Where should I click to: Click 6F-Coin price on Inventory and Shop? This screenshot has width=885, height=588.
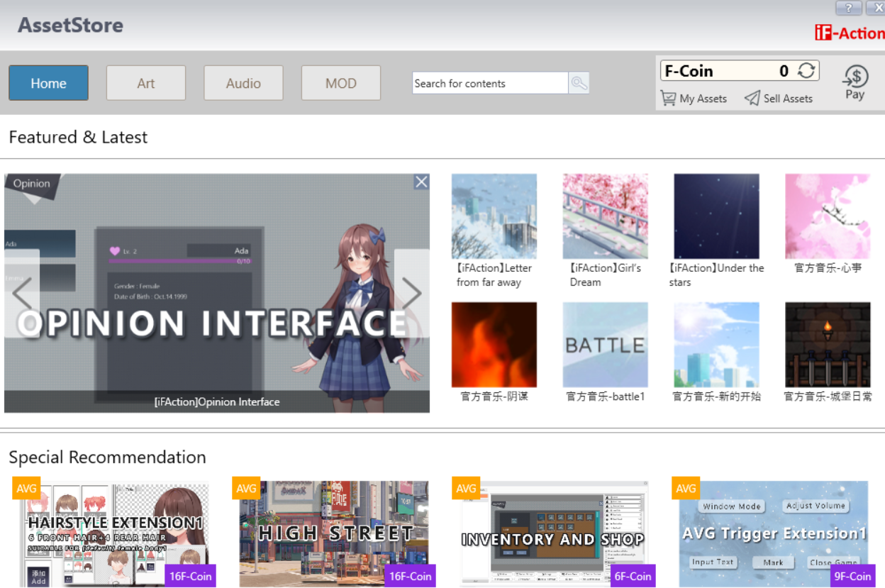coord(633,576)
